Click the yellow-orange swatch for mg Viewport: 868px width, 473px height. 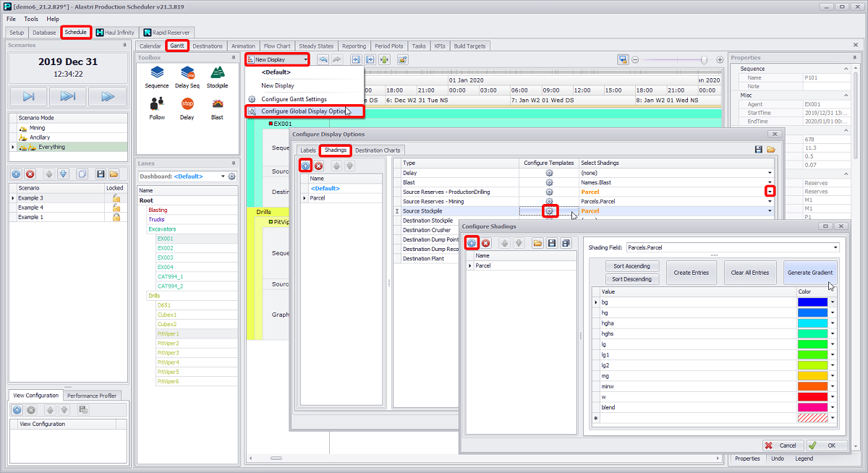(x=812, y=376)
